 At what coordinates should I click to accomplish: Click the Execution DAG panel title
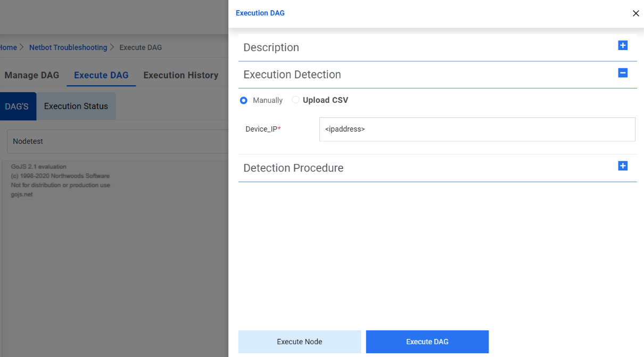pyautogui.click(x=260, y=13)
